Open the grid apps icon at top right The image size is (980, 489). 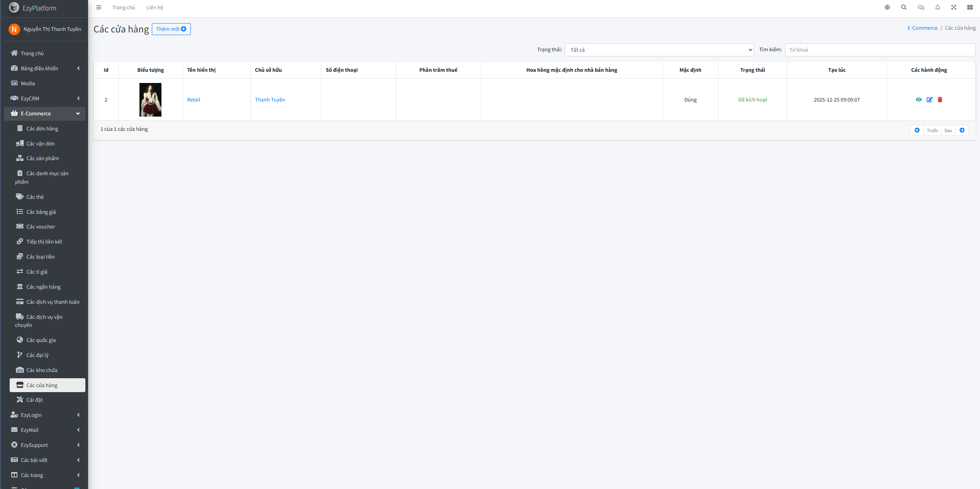[970, 7]
